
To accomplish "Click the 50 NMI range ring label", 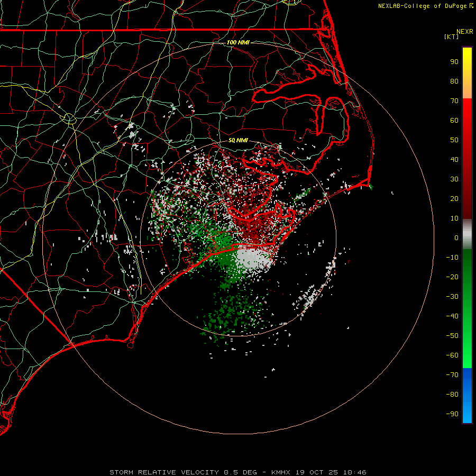I will [238, 140].
